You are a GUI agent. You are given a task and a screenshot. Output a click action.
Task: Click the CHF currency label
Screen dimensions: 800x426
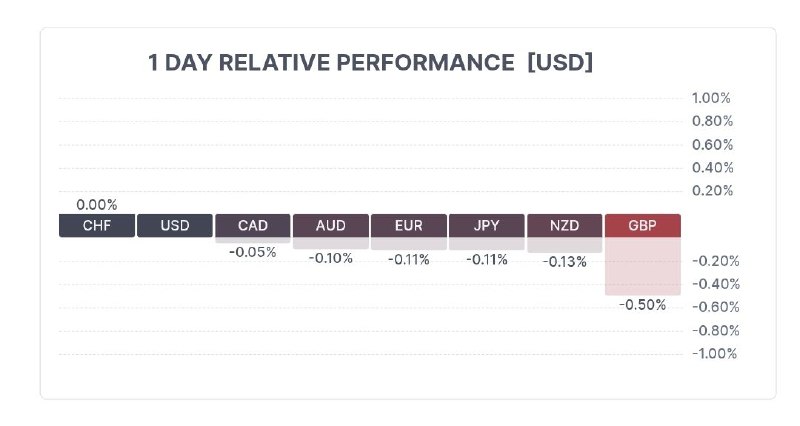[97, 225]
